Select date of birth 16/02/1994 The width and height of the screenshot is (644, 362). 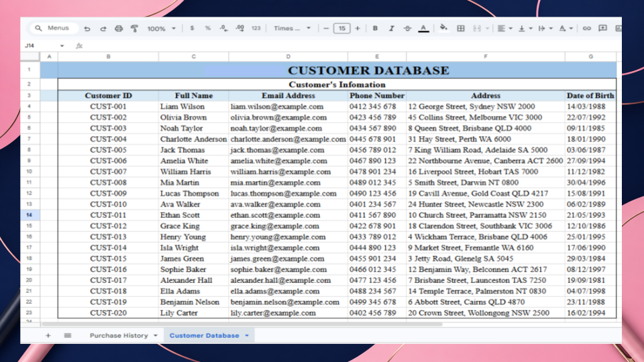pos(590,313)
